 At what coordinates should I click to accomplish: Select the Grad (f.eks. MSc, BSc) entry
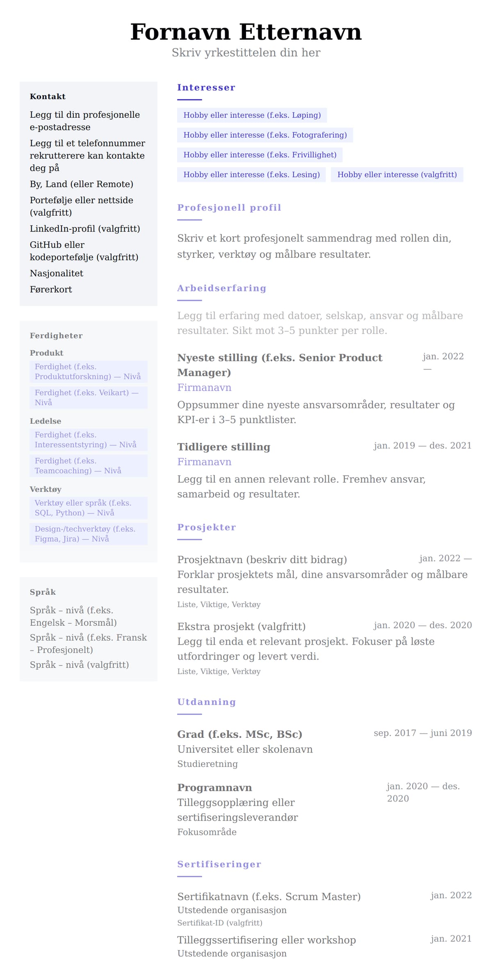[x=239, y=734]
